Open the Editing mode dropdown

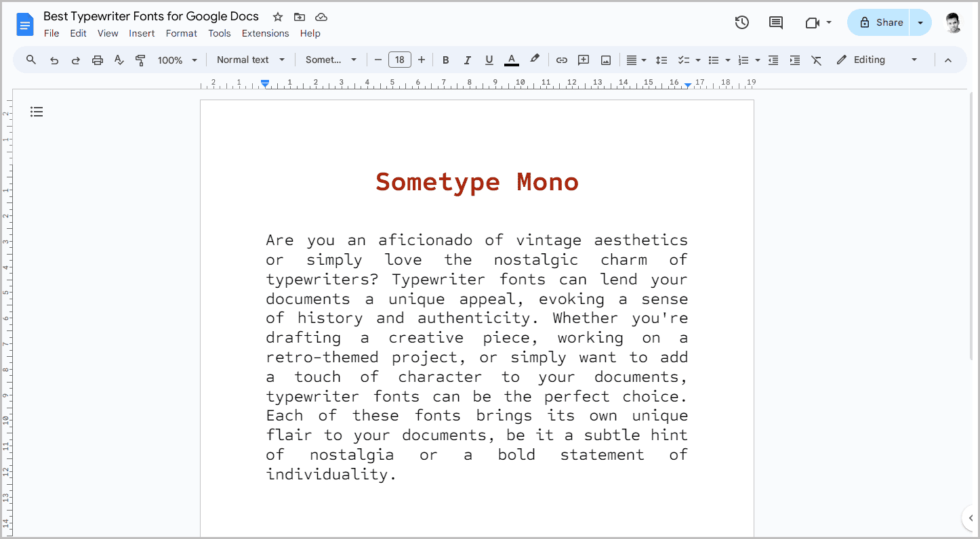pyautogui.click(x=877, y=60)
